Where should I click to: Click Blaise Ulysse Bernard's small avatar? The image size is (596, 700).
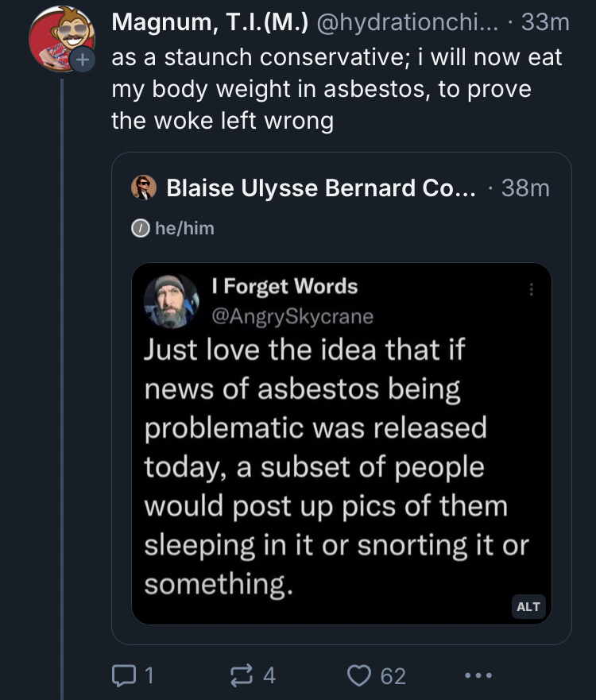(144, 188)
